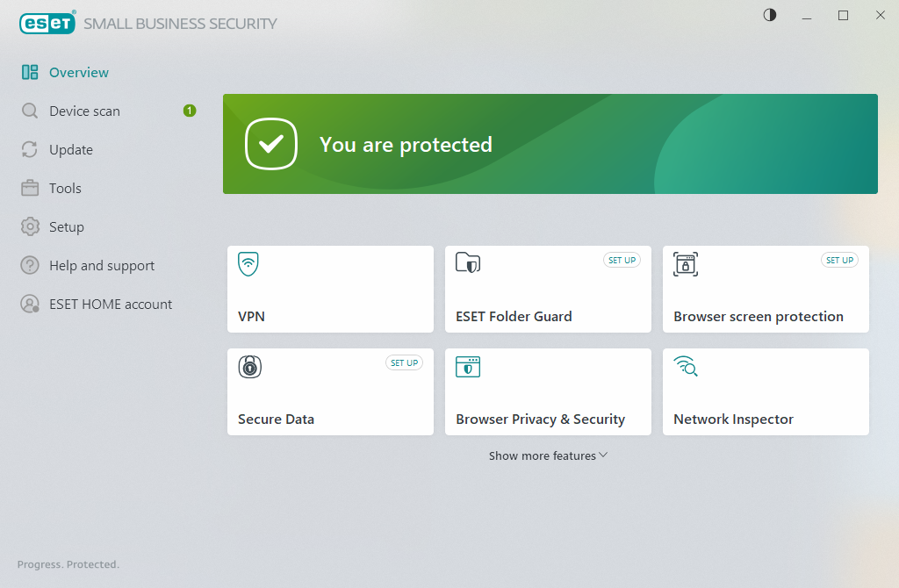Open the ESET Folder Guard card title
Screen dimensions: 899x588
514,316
